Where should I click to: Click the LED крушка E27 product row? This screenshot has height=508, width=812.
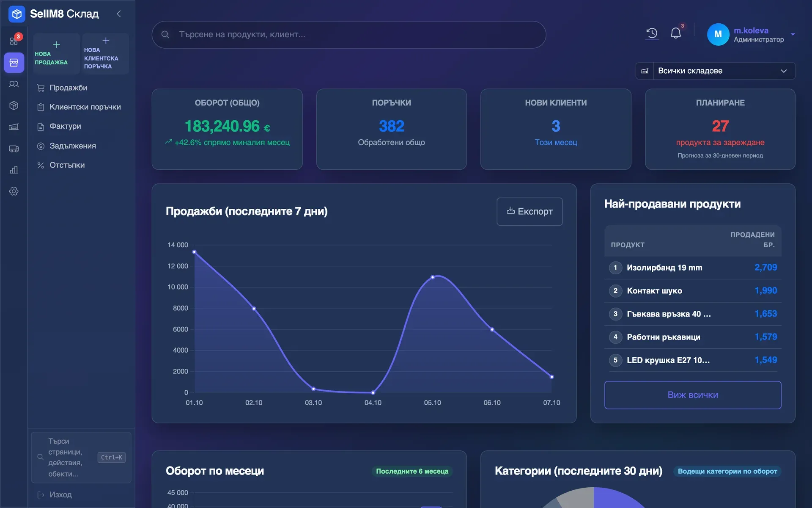[x=693, y=360]
